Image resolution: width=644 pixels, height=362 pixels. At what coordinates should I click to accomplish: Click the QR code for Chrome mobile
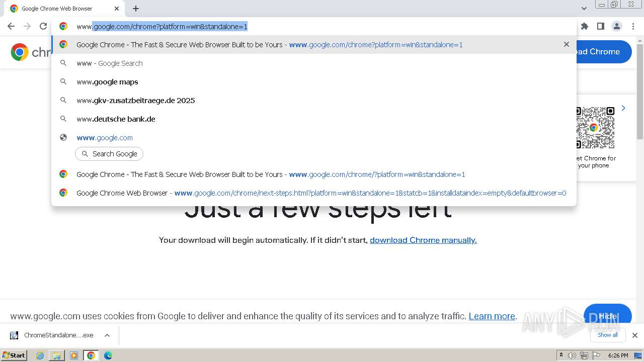595,128
